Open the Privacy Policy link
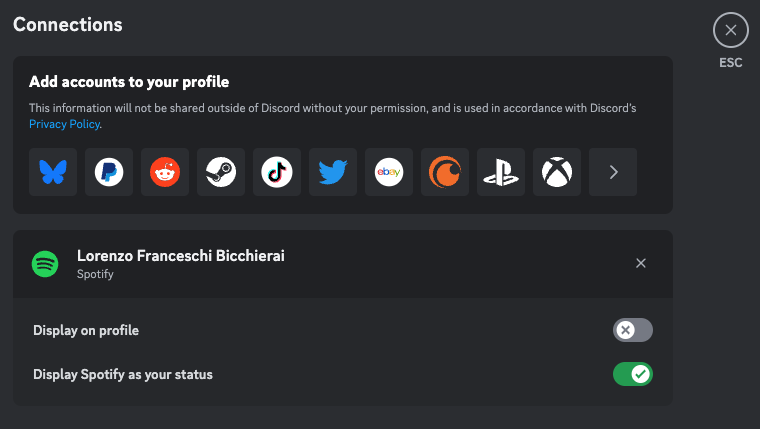760x429 pixels. coord(64,125)
